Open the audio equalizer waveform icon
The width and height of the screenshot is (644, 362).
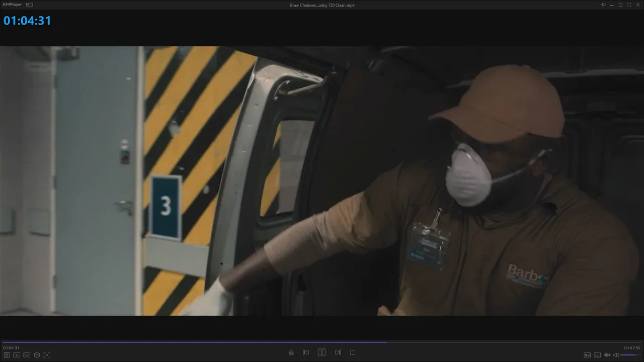pyautogui.click(x=607, y=355)
